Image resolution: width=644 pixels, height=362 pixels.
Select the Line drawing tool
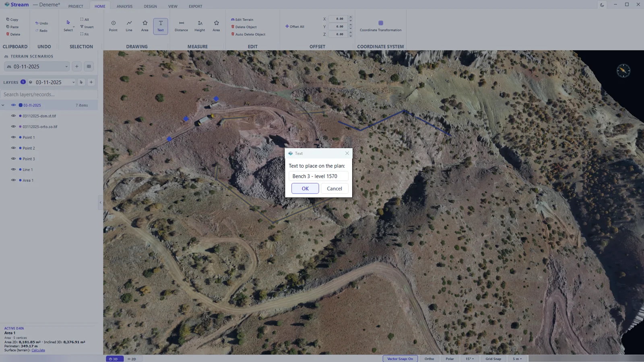[129, 26]
